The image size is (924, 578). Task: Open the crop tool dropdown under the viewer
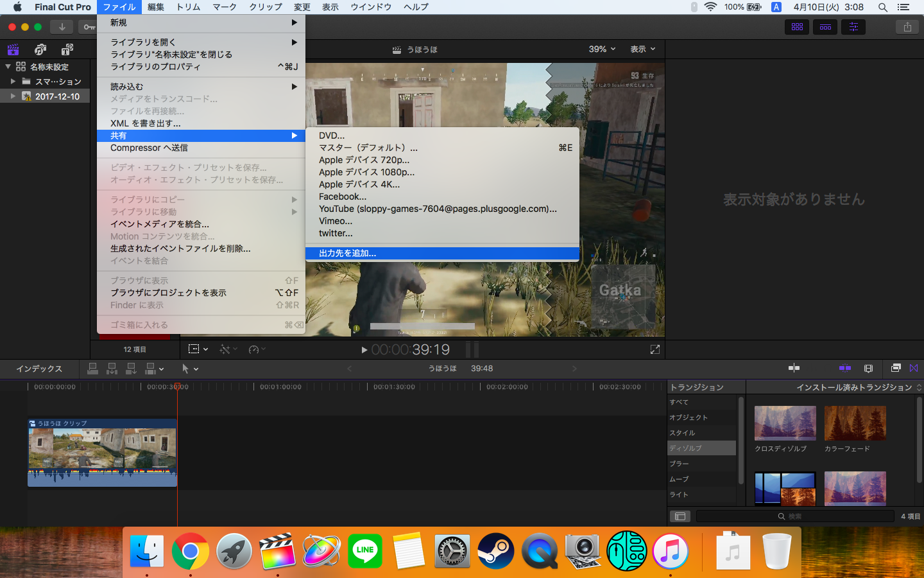(x=198, y=349)
